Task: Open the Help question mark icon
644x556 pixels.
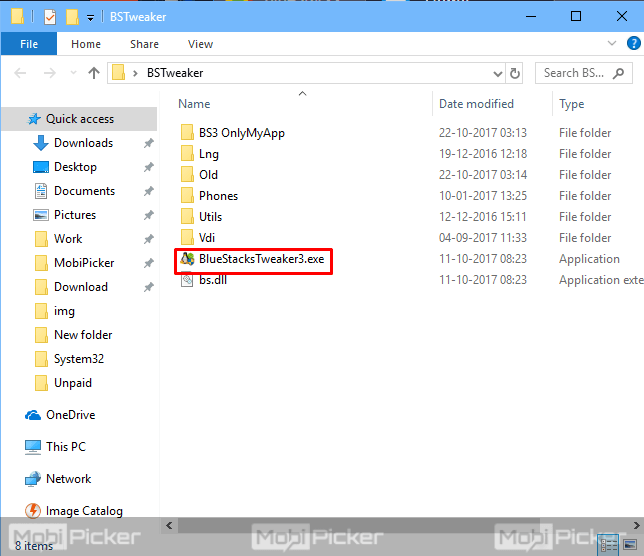Action: tap(633, 43)
